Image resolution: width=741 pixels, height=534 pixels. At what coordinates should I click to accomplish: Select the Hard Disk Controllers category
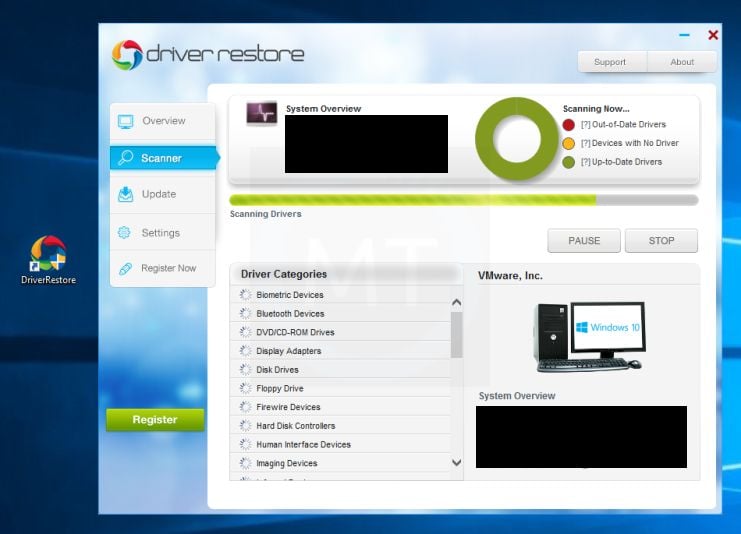(340, 426)
